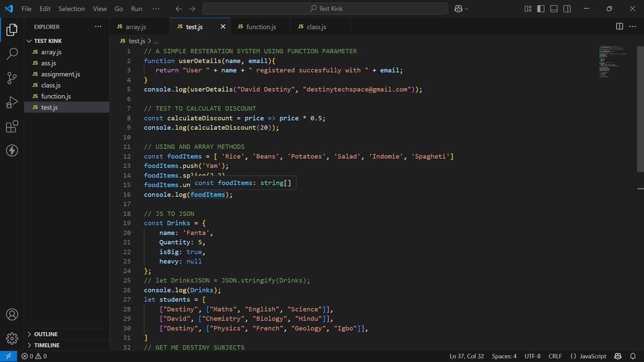Image resolution: width=644 pixels, height=362 pixels.
Task: Change encoding via UTF-8
Action: click(532, 356)
